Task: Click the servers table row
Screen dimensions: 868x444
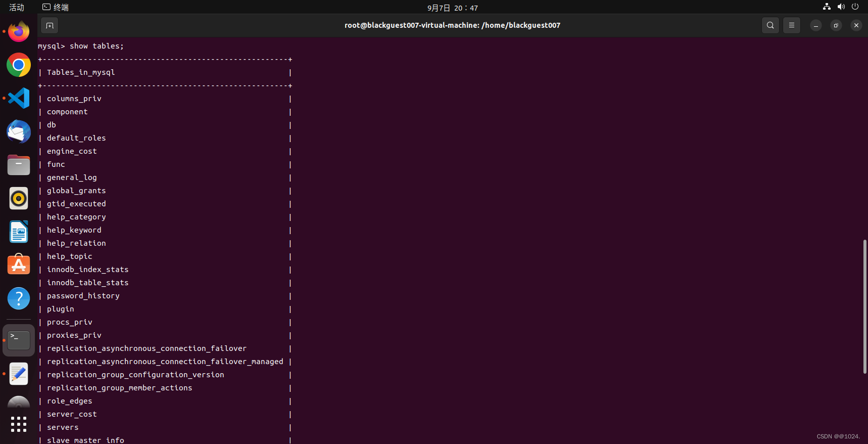Action: (165, 427)
